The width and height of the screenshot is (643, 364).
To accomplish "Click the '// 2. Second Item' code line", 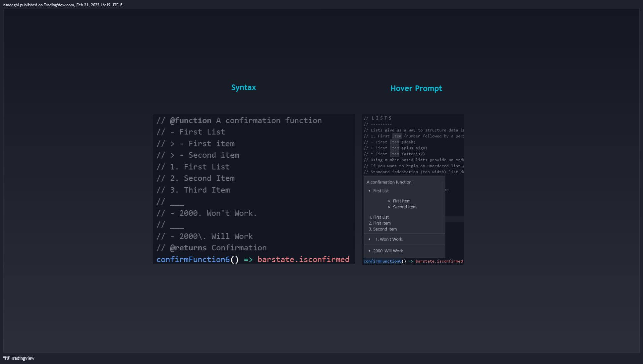I will 196,178.
